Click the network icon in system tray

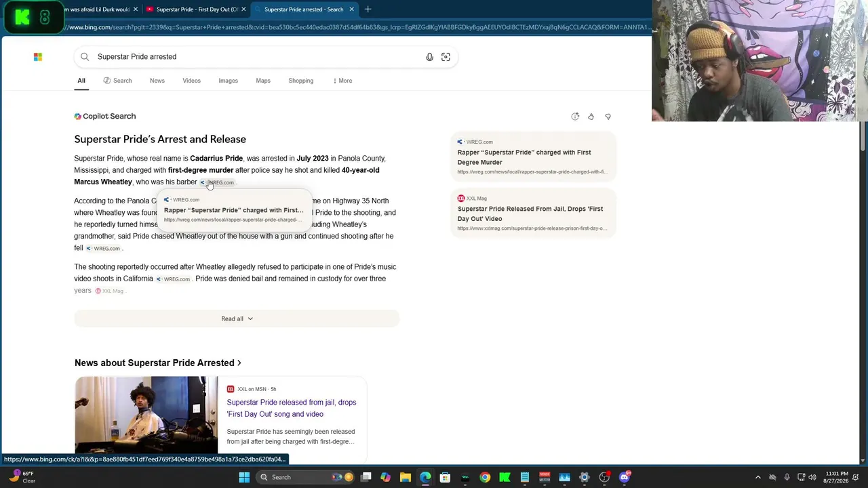[800, 477]
